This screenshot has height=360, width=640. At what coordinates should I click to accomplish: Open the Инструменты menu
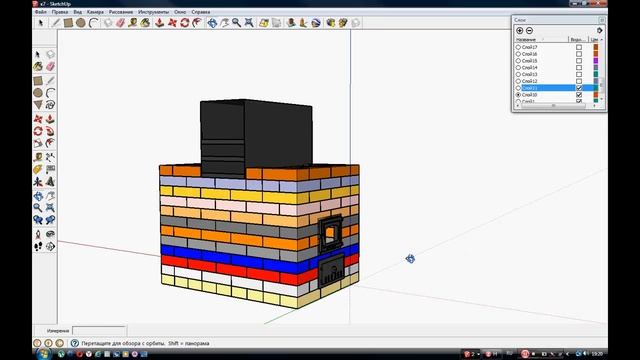coord(153,12)
